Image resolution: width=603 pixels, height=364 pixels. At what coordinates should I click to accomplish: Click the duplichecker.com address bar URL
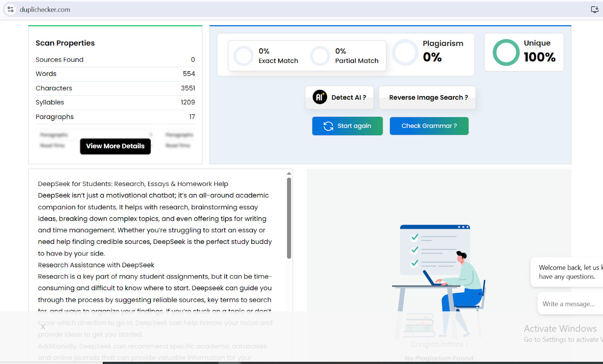pos(45,10)
